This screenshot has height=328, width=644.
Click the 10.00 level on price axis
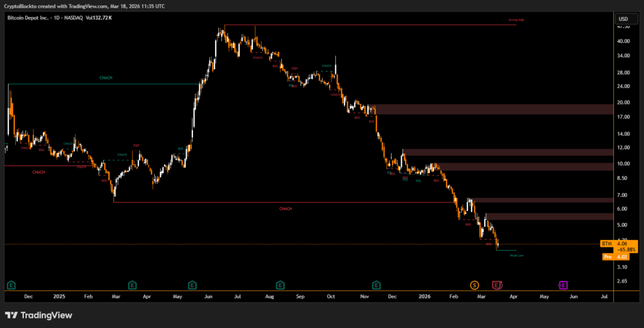[624, 164]
